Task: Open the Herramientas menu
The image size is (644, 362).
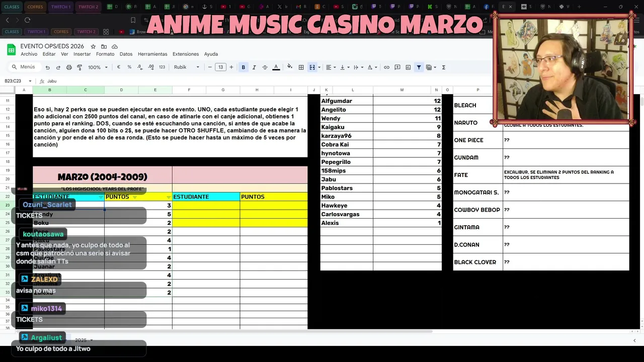Action: pos(152,54)
